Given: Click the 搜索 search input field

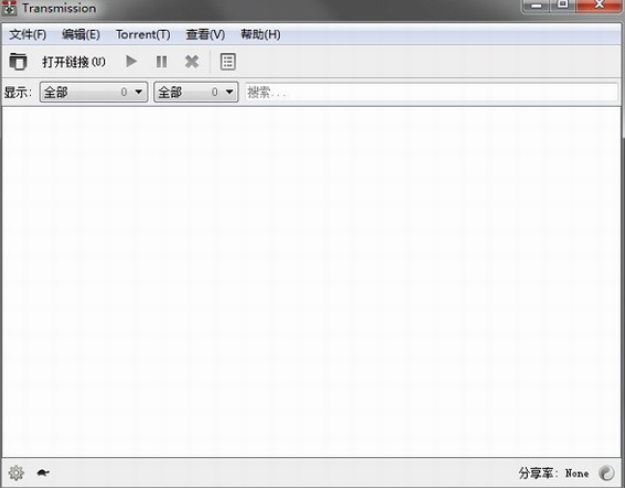Looking at the screenshot, I should point(430,92).
